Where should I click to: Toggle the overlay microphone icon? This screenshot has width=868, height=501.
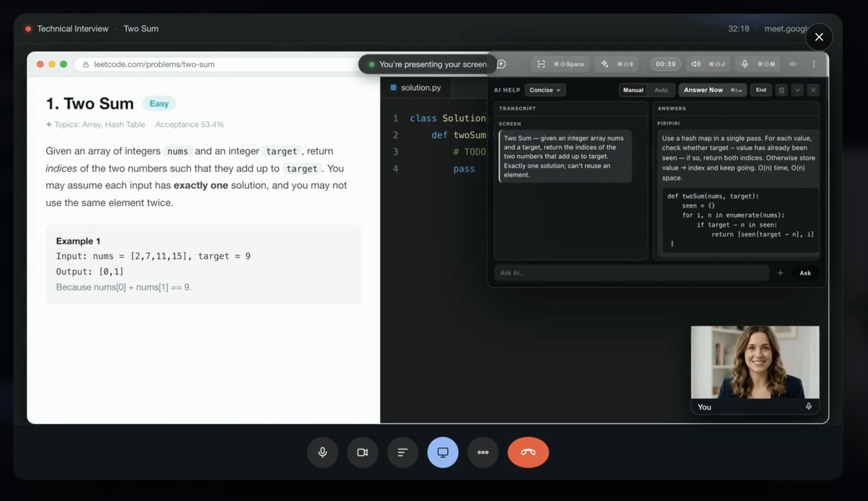point(745,64)
